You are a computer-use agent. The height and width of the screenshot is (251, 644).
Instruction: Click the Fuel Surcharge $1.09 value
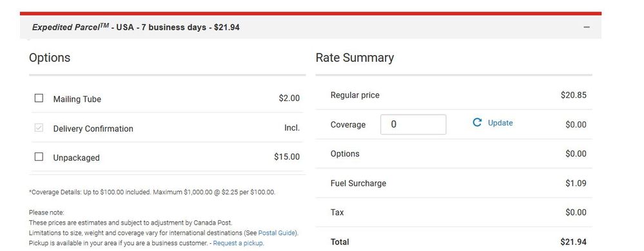576,183
